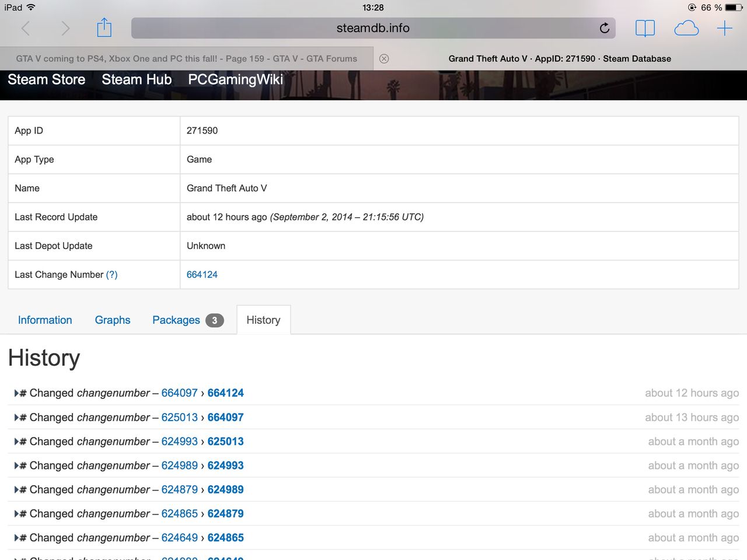Open old changenumber 624865 in the sixth history row
747x560 pixels.
[179, 514]
